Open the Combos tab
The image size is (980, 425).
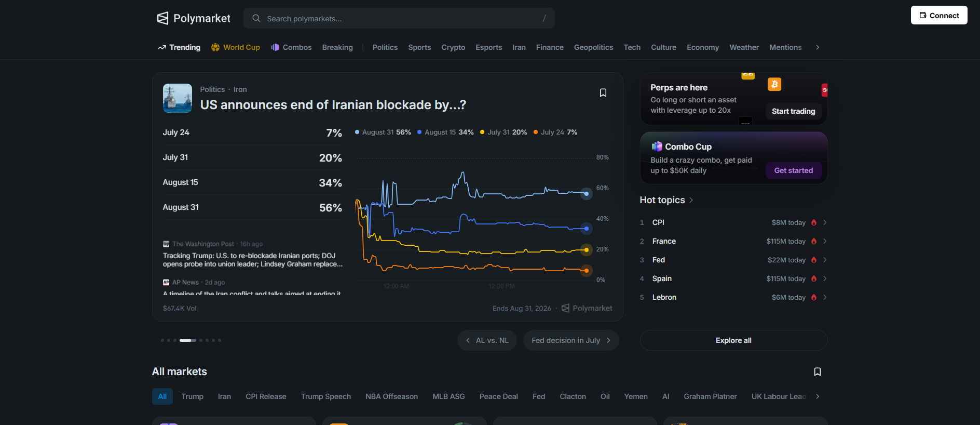click(291, 47)
